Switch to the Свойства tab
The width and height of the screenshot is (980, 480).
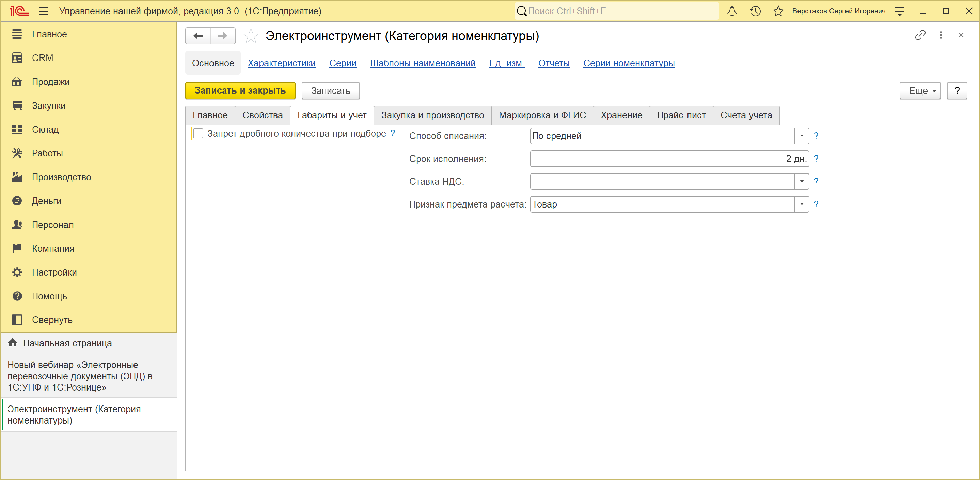[263, 115]
